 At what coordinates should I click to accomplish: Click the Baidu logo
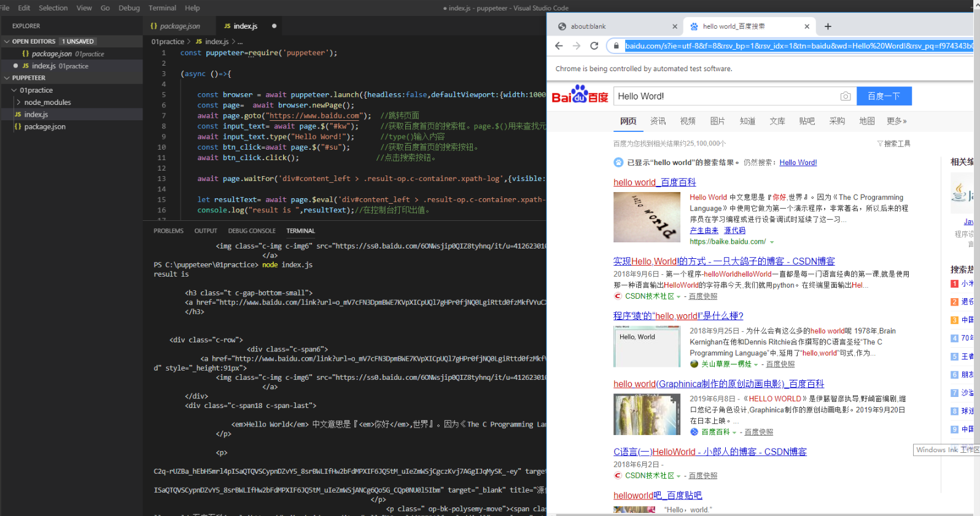[580, 95]
